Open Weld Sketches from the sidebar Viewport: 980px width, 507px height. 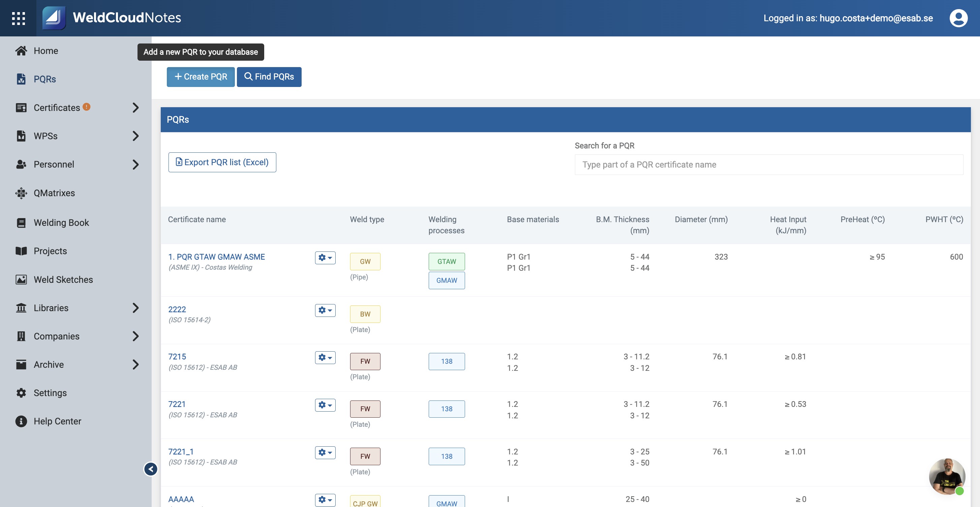pos(63,279)
